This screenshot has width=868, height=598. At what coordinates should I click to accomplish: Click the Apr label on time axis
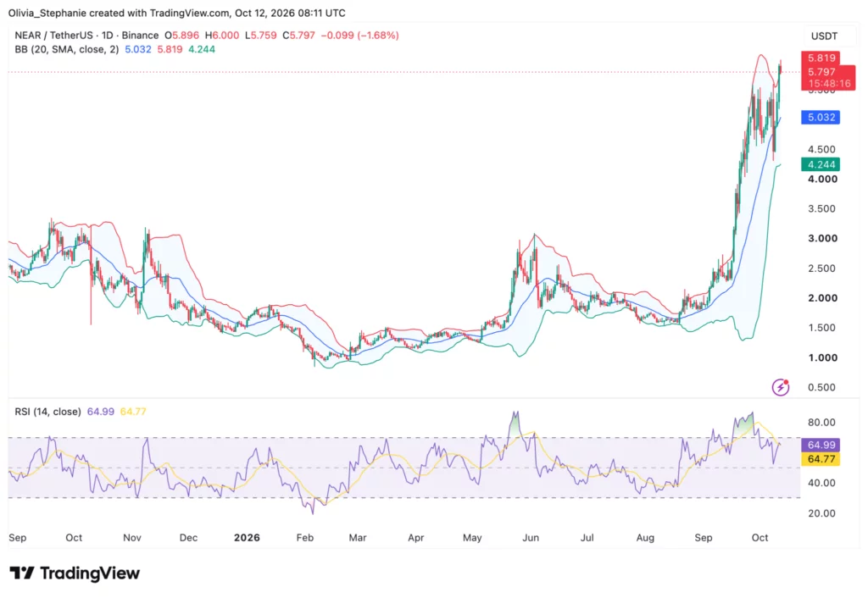tap(415, 538)
